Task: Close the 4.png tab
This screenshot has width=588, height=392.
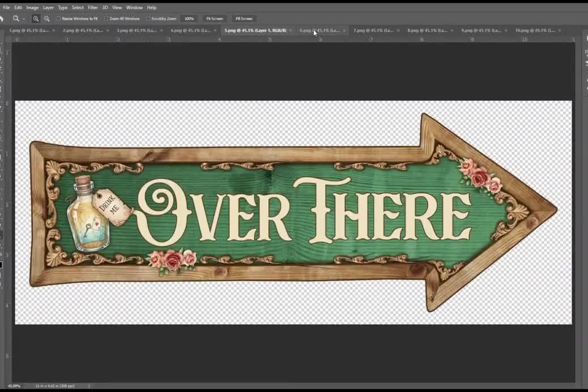Action: (215, 31)
